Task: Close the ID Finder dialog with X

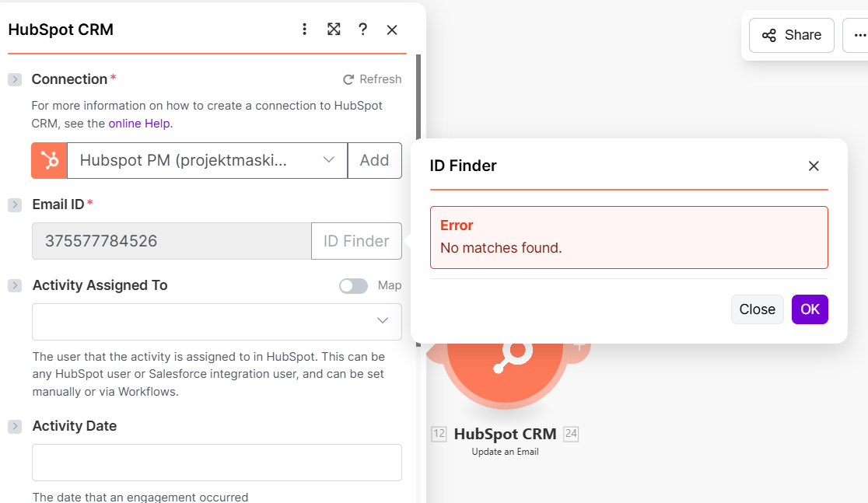Action: point(814,166)
